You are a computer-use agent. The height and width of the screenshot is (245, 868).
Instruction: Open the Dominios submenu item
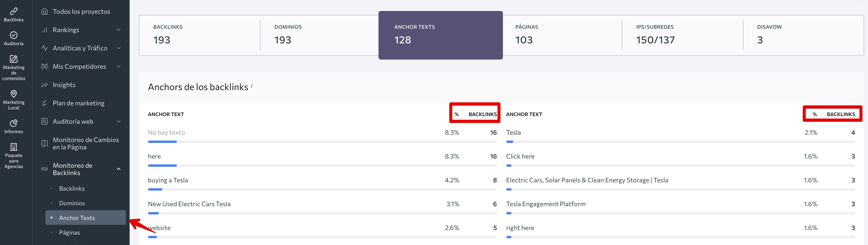click(72, 203)
